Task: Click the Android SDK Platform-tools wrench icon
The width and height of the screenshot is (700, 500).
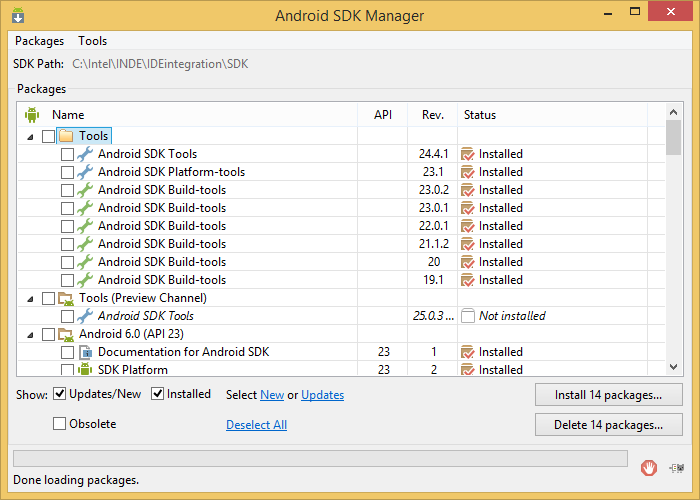Action: pos(85,172)
